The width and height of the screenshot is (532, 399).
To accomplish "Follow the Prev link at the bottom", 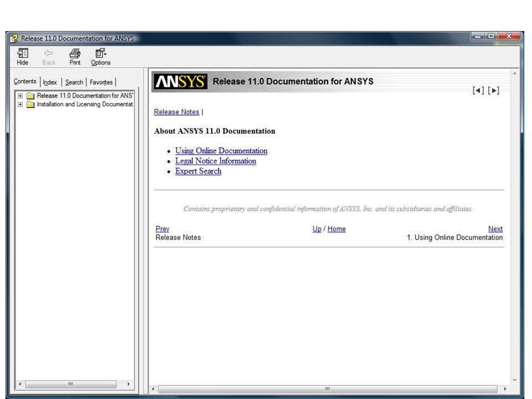I will point(162,229).
